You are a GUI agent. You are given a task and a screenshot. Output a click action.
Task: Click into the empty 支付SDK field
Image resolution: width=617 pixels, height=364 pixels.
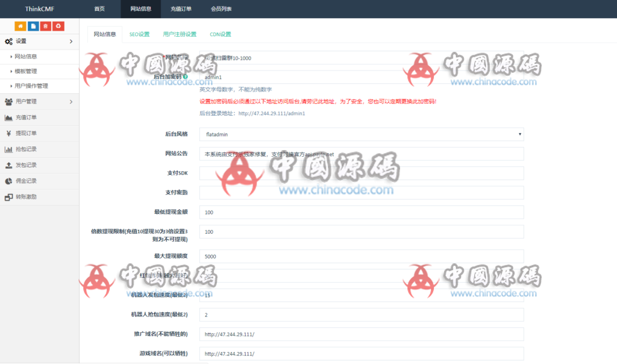[362, 173]
